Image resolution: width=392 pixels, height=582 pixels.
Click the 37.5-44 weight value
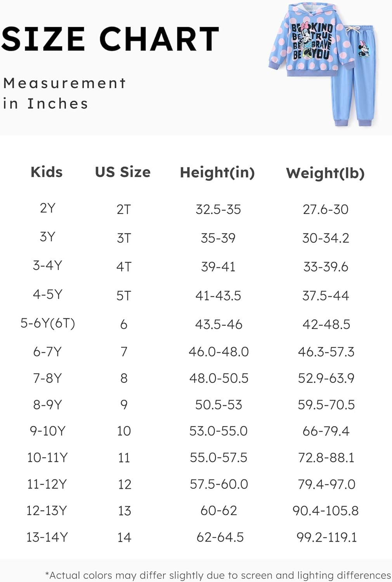click(326, 296)
